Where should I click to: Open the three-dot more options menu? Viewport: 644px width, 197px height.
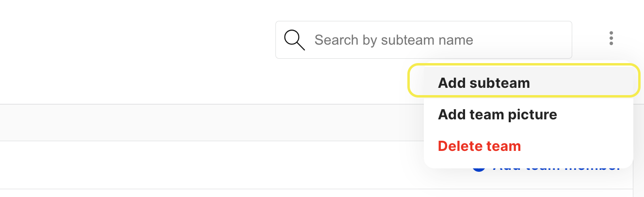(611, 38)
